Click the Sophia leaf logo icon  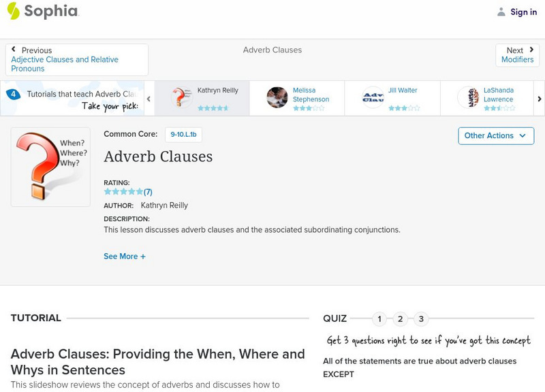pyautogui.click(x=12, y=12)
